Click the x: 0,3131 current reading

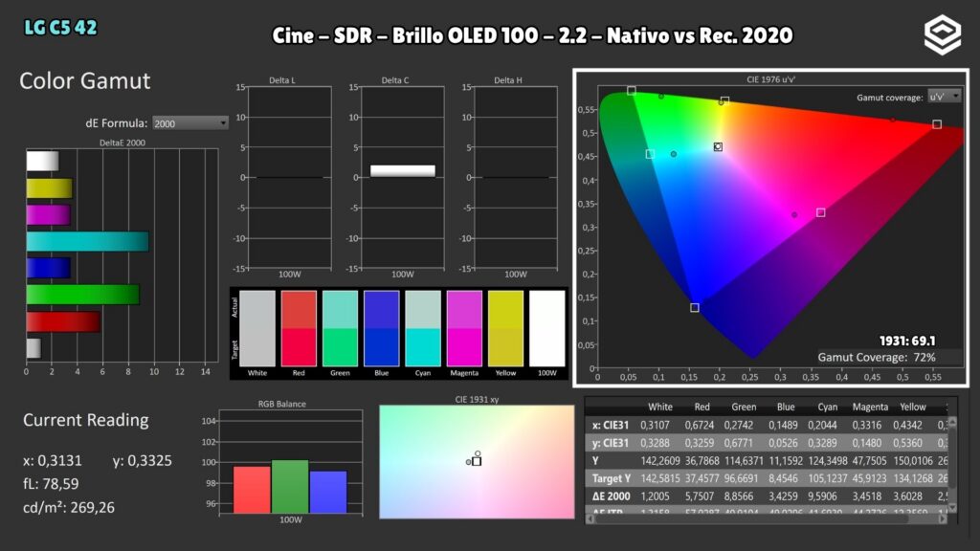53,460
